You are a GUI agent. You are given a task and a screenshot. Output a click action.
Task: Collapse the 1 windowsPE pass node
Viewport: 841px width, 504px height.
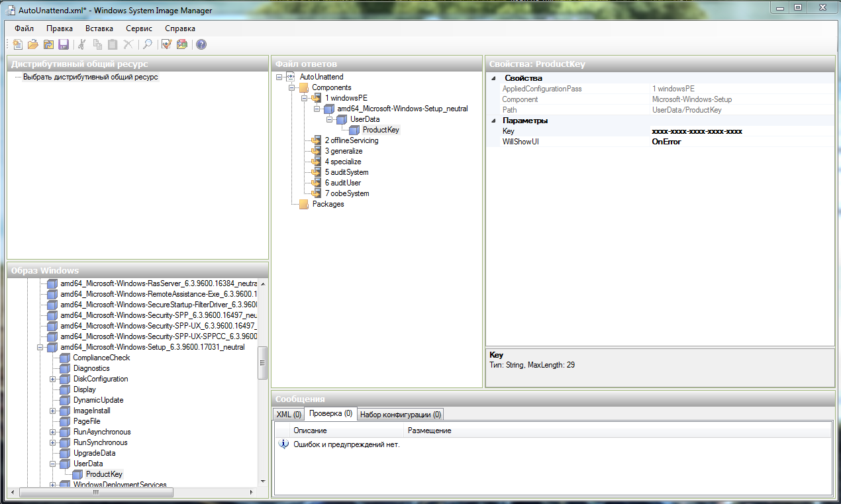304,98
